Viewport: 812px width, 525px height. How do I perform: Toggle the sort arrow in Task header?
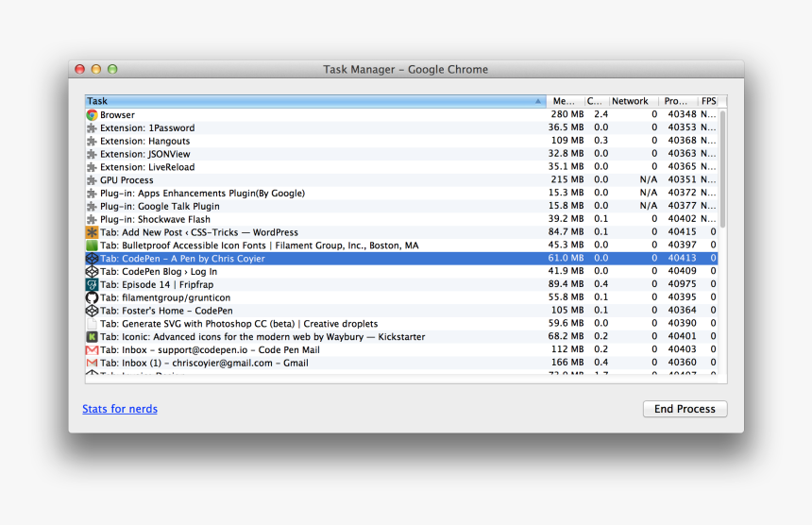[538, 101]
